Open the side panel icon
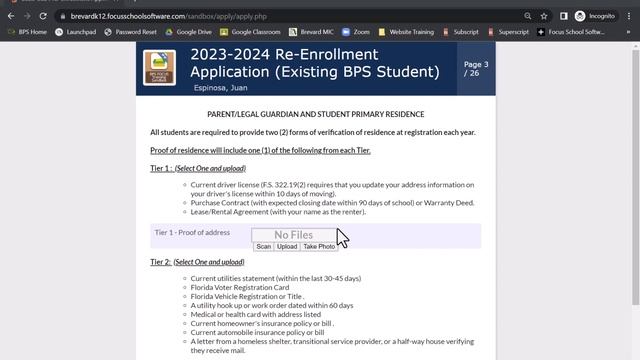 [x=564, y=16]
